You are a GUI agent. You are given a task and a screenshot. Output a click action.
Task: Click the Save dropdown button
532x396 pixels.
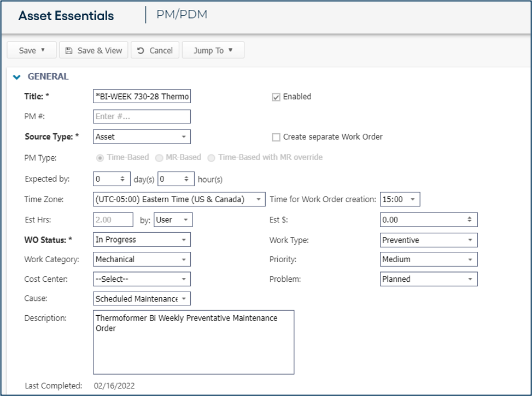pos(32,50)
